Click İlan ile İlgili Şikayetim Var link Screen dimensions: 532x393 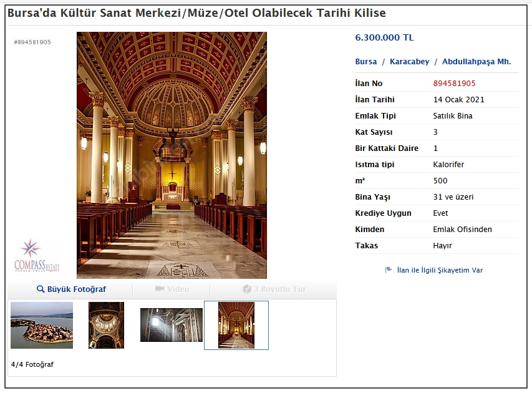440,270
